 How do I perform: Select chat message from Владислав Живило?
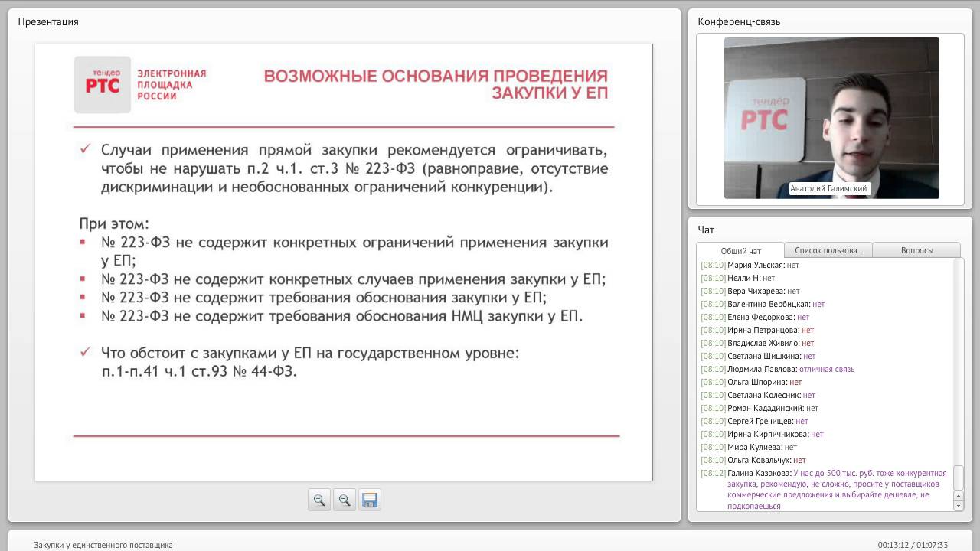pos(757,343)
